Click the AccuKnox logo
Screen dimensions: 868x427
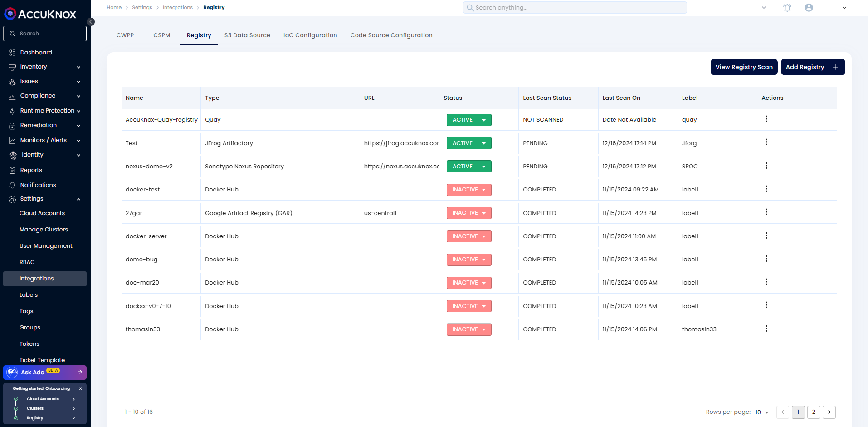click(x=40, y=14)
